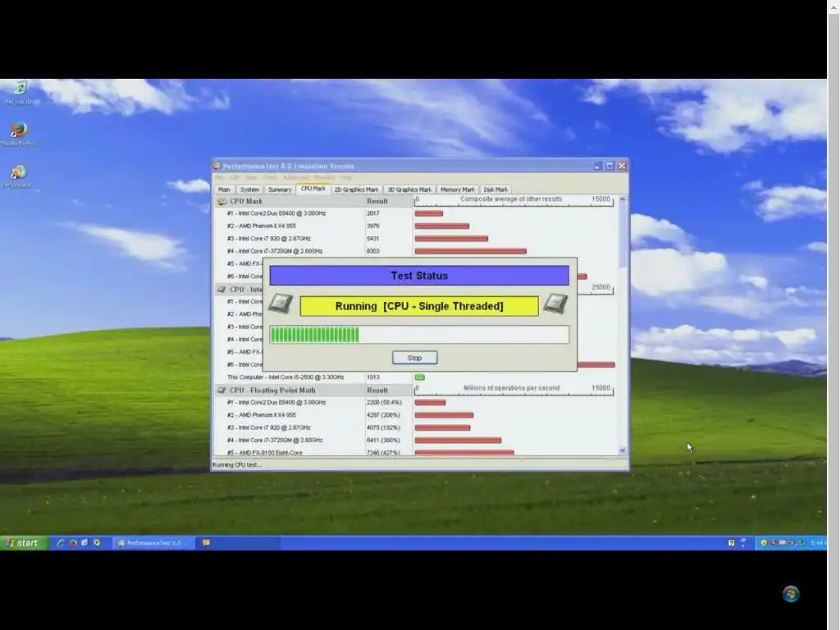Click the yellow folder icon in the taskbar
Viewport: 840px width, 630px height.
pyautogui.click(x=206, y=543)
